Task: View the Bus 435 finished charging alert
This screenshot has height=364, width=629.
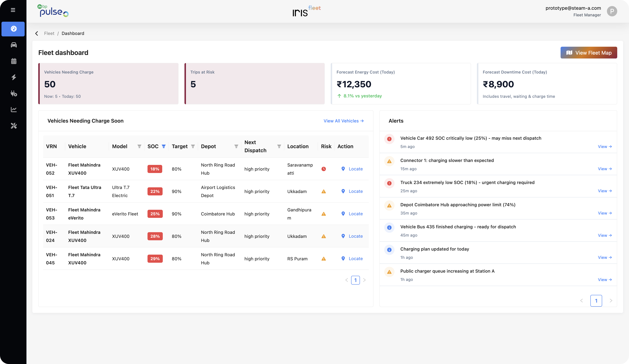Action: click(x=605, y=235)
